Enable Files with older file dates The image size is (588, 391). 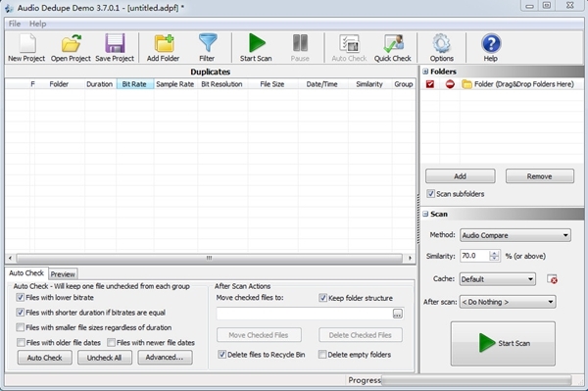pos(21,342)
